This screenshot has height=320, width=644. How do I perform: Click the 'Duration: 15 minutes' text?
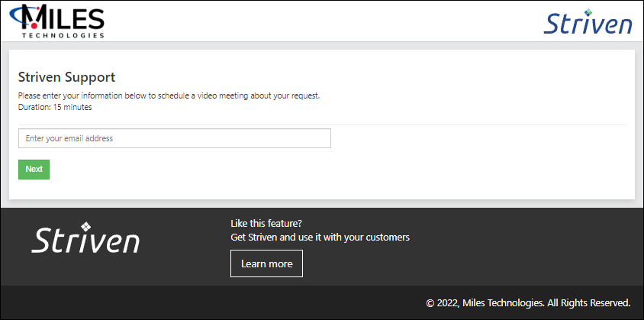point(55,108)
